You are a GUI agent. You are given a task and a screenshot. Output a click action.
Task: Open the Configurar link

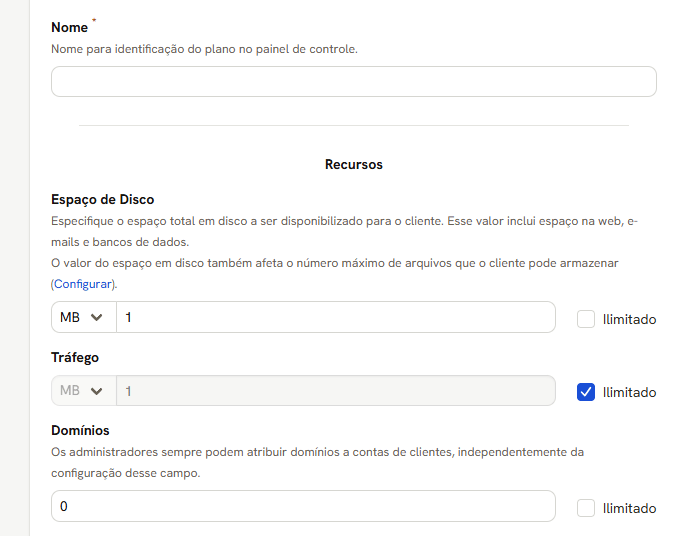[x=82, y=284]
